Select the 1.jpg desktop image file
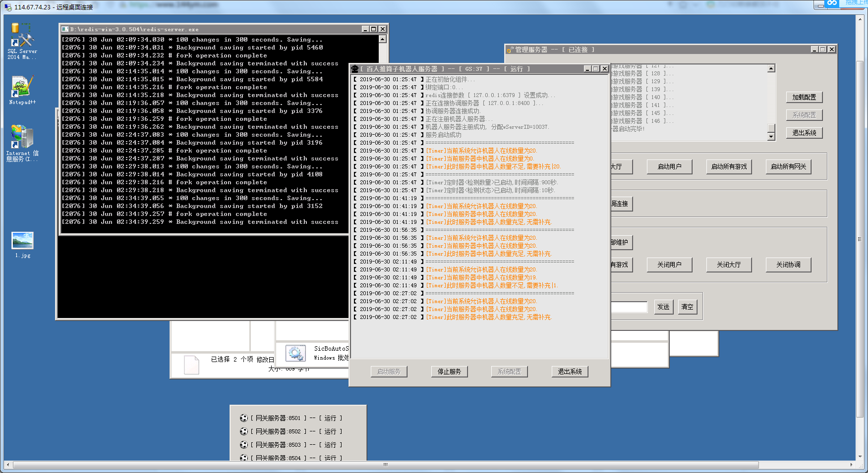 click(x=22, y=241)
